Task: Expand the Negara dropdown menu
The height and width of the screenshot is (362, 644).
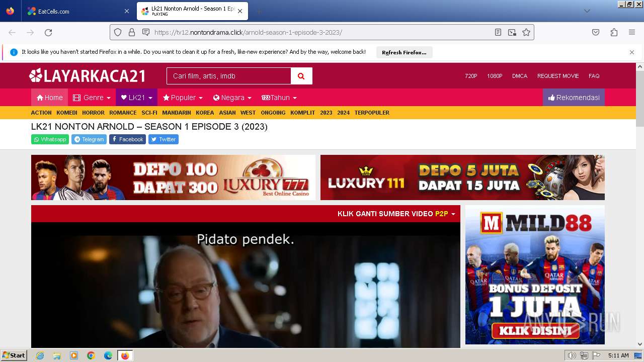Action: pyautogui.click(x=232, y=98)
